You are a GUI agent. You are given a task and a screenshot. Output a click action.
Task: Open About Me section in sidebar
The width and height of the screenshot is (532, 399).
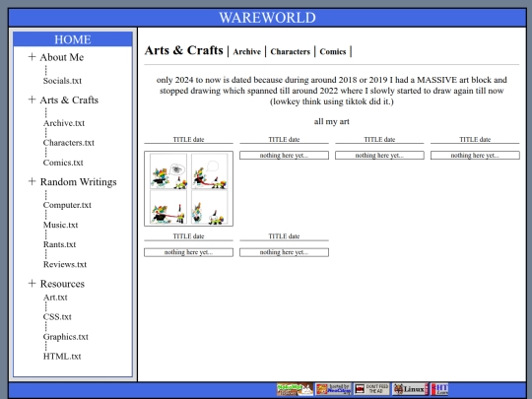pos(62,57)
